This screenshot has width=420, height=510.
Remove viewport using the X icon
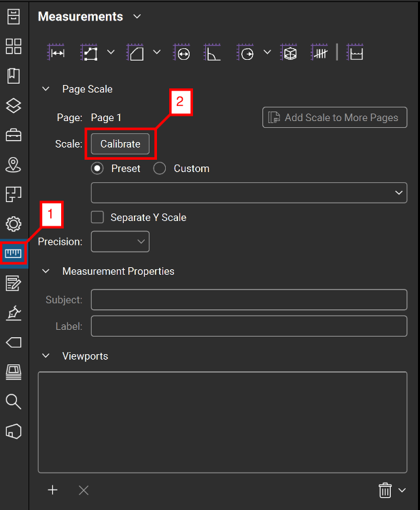pos(84,490)
